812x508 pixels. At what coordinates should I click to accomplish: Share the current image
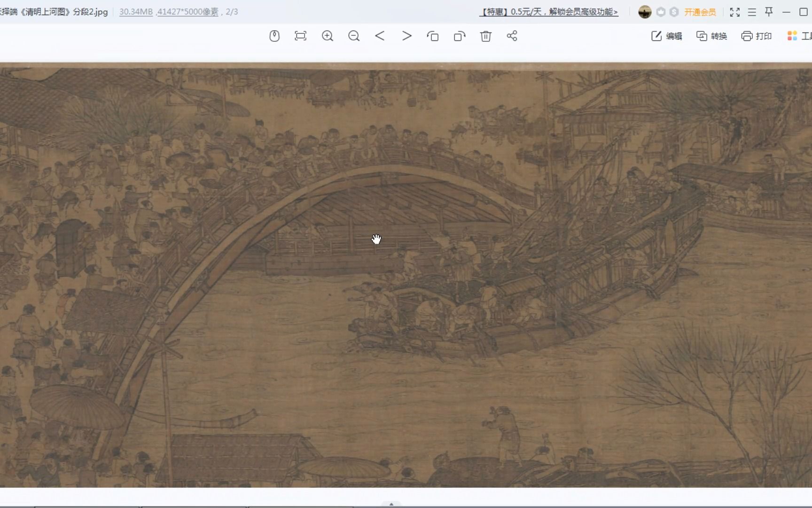512,36
